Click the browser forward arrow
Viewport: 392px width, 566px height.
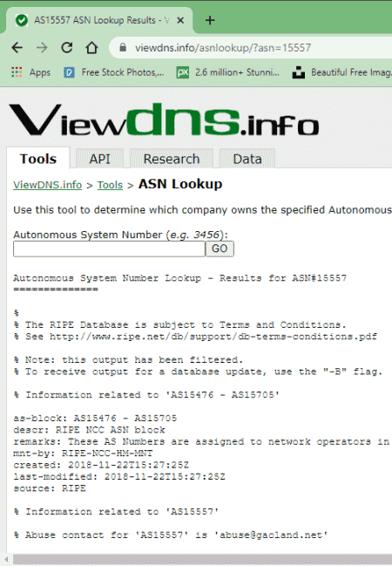click(x=42, y=48)
